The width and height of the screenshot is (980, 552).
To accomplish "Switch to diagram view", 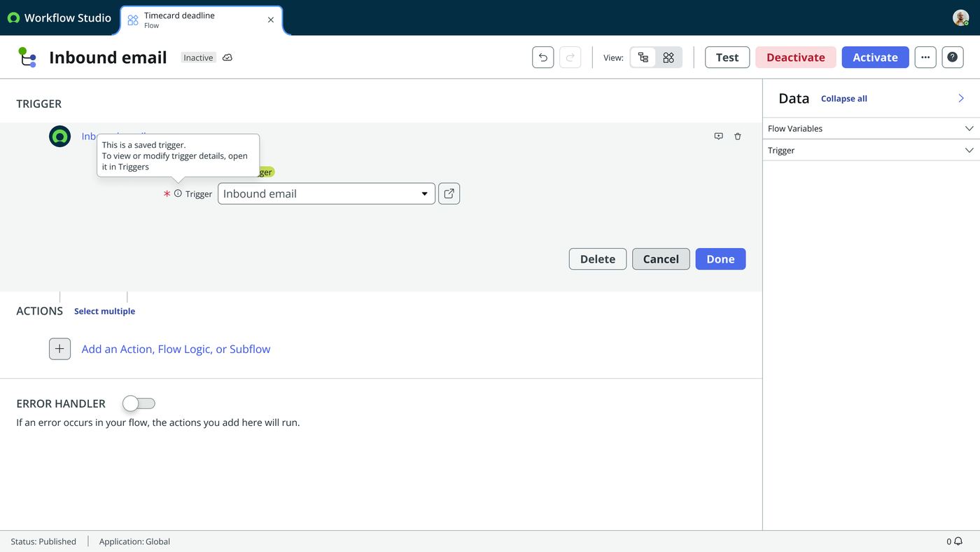I will tap(668, 57).
